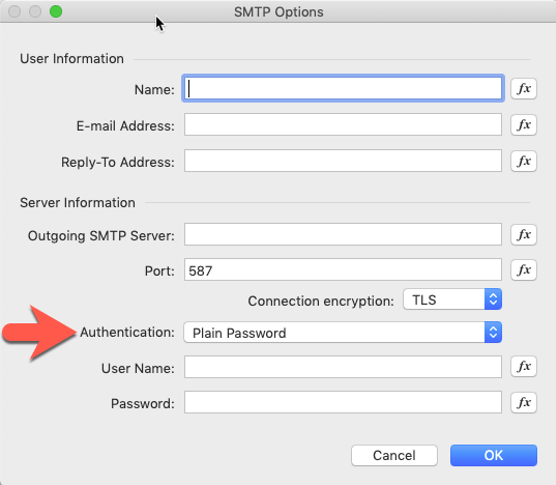Viewport: 556px width, 485px height.
Task: Click the SMTP Options title bar
Action: click(x=278, y=12)
